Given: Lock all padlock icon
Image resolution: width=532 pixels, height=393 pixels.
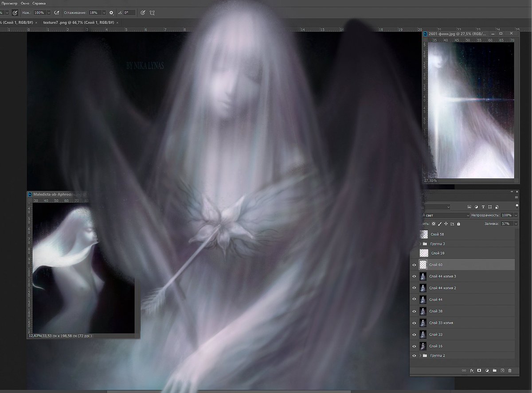Looking at the screenshot, I should point(459,224).
